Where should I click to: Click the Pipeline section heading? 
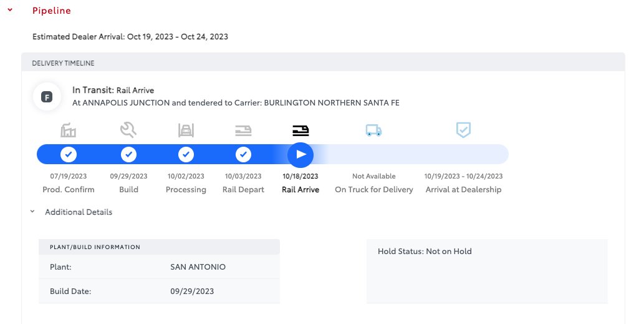52,11
